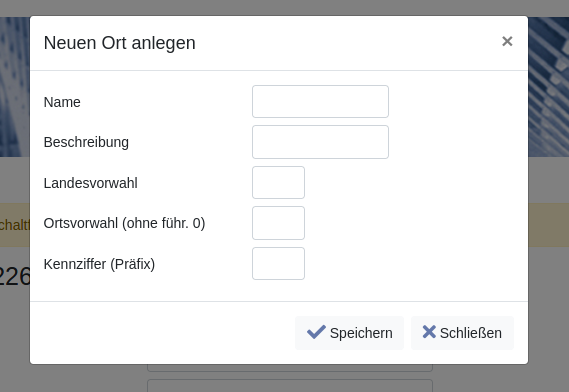Click the Beschreibung label
The width and height of the screenshot is (569, 392).
[86, 142]
